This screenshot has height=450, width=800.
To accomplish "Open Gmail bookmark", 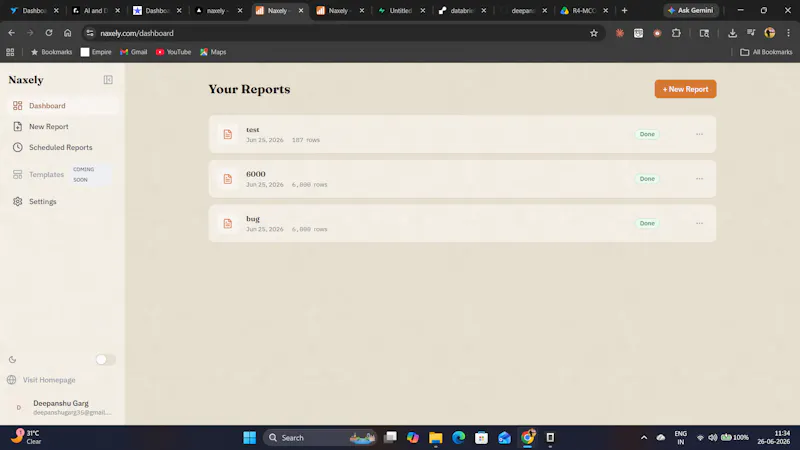I will pos(134,52).
